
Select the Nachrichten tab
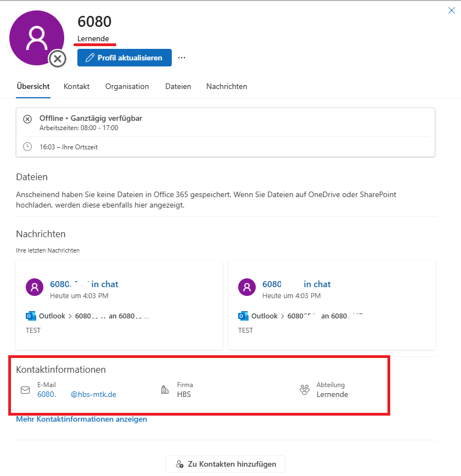pos(226,86)
